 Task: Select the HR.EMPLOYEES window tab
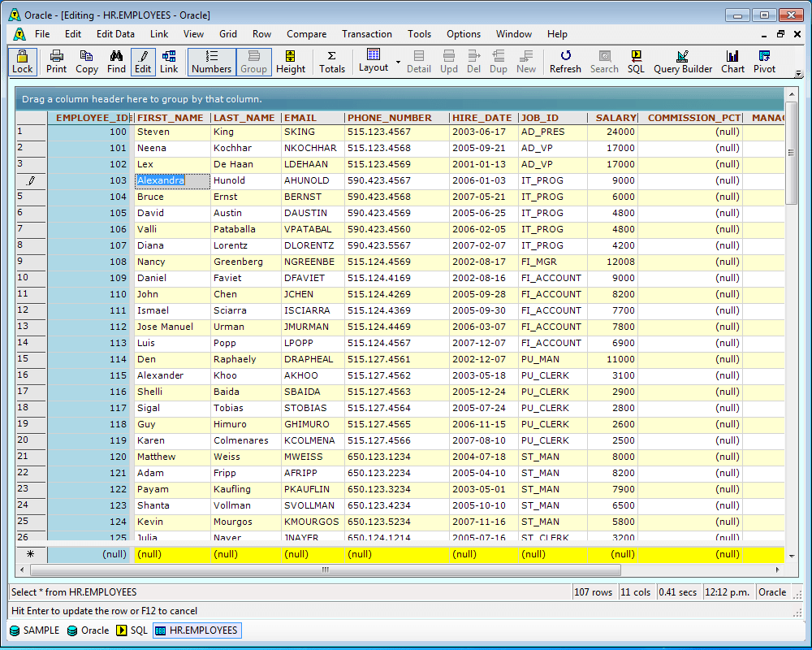pos(197,630)
